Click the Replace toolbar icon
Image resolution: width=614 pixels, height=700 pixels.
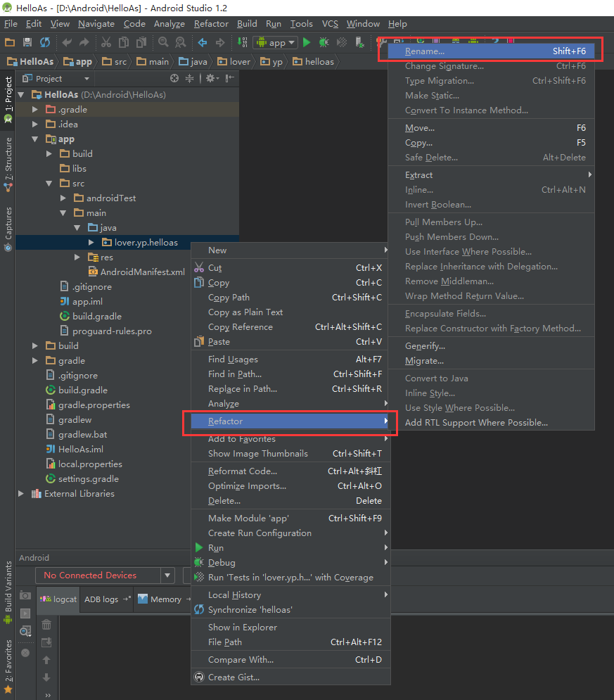[181, 42]
